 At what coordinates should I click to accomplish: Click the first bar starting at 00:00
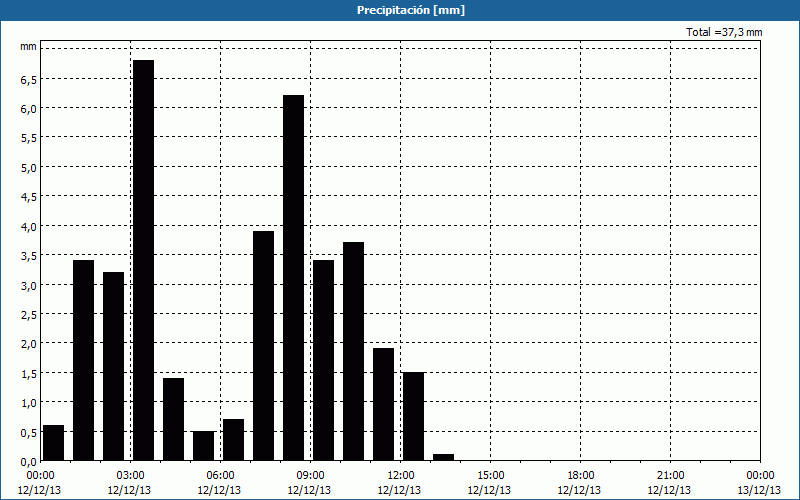[54, 443]
